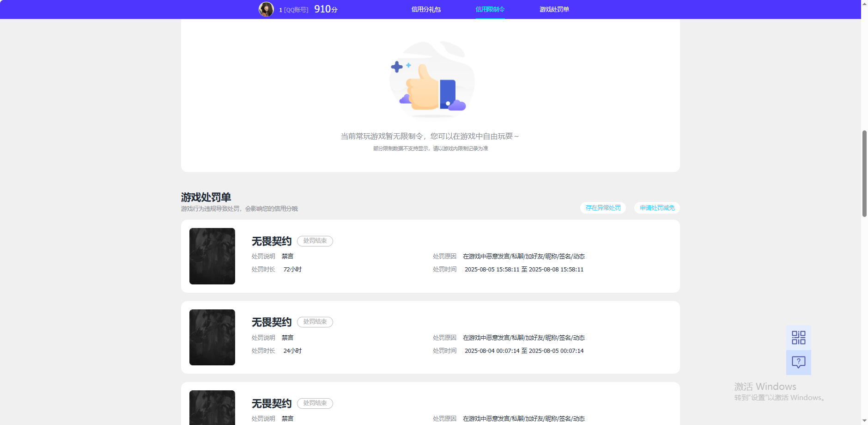Open the QR code floating icon
The image size is (868, 425).
pyautogui.click(x=798, y=338)
